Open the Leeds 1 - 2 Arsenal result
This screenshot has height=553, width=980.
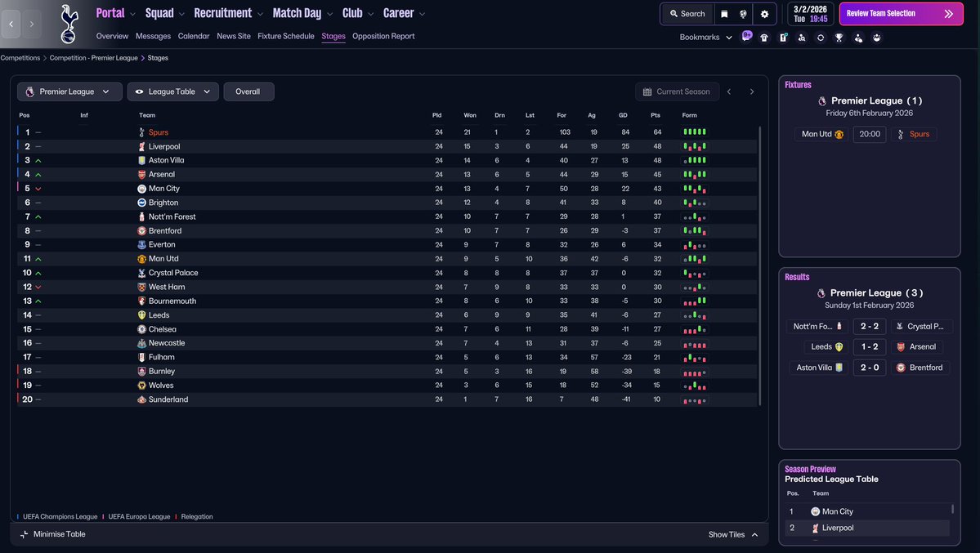point(870,347)
